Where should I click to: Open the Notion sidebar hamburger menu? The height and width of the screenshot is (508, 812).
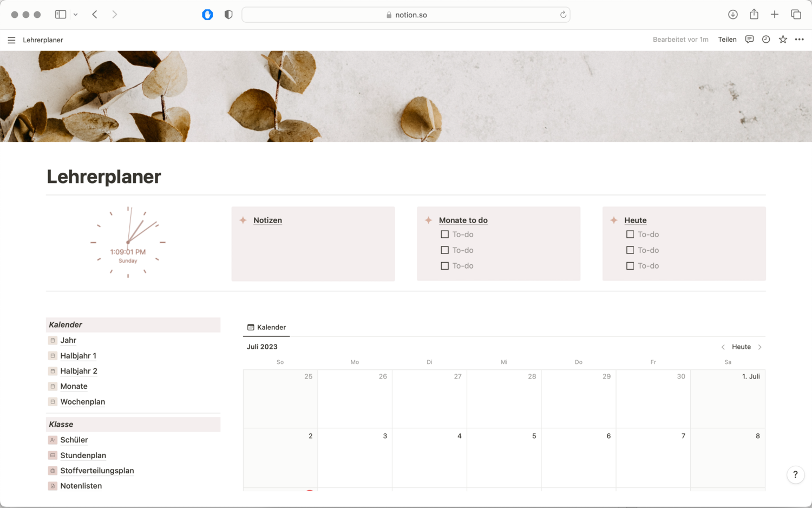[11, 40]
